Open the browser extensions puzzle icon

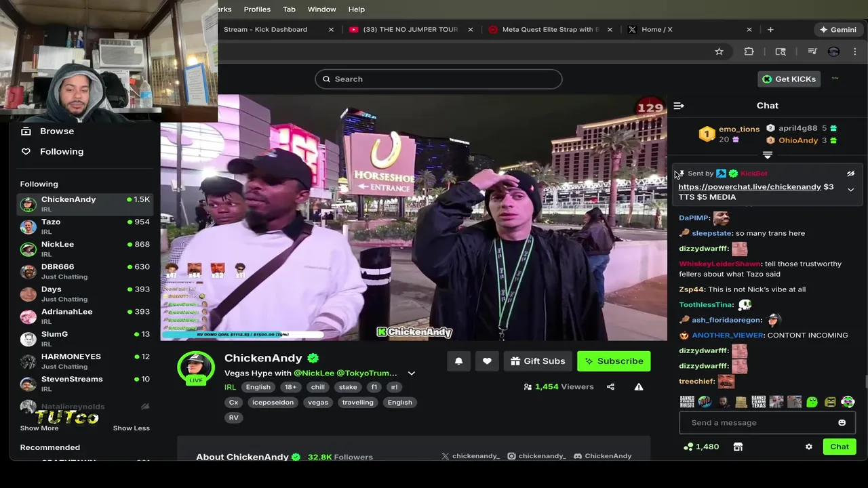pos(749,52)
